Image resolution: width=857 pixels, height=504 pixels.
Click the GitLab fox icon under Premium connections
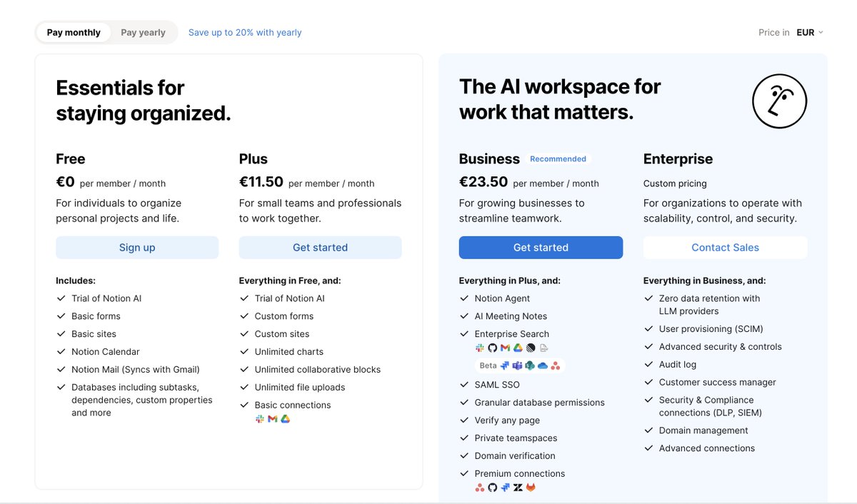tap(531, 488)
